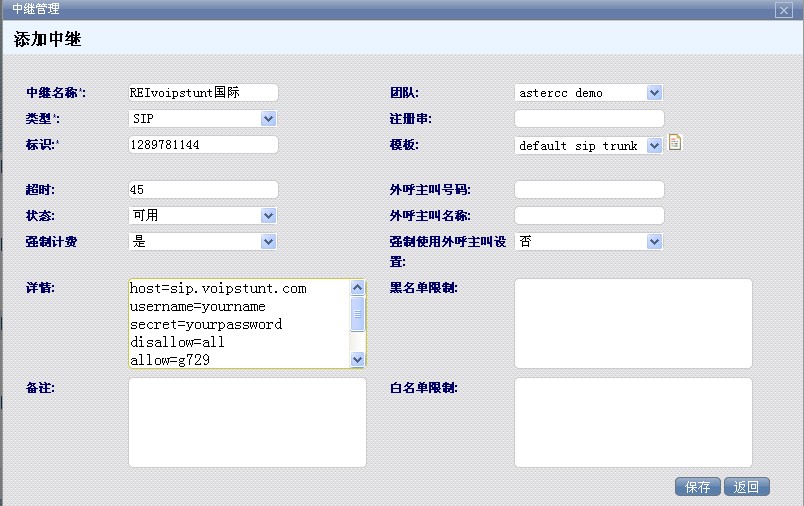Click the template edit icon next to 模板
Image resolution: width=804 pixels, height=506 pixels.
tap(675, 143)
